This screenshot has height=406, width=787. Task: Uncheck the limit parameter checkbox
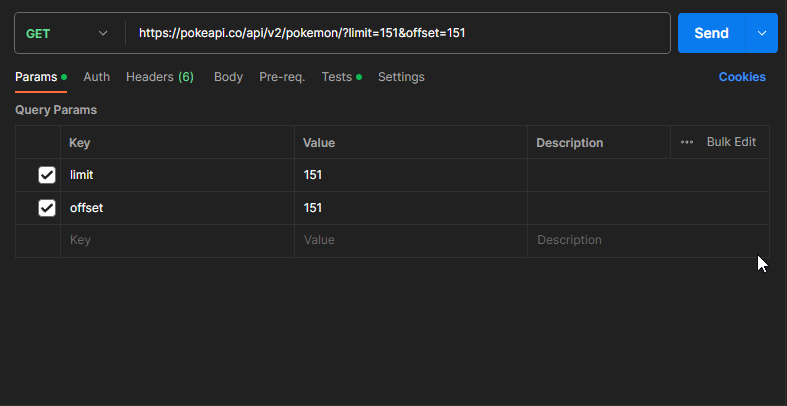click(x=47, y=175)
